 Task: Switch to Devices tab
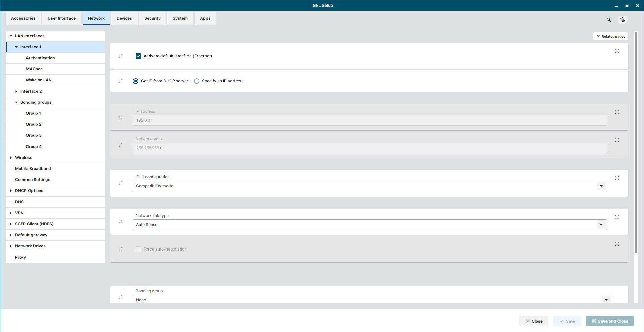click(x=124, y=18)
